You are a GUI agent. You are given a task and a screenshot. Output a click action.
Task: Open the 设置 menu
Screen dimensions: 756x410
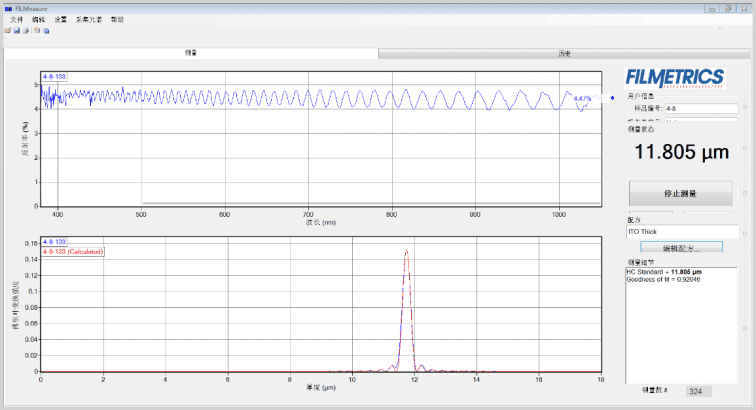tap(61, 19)
